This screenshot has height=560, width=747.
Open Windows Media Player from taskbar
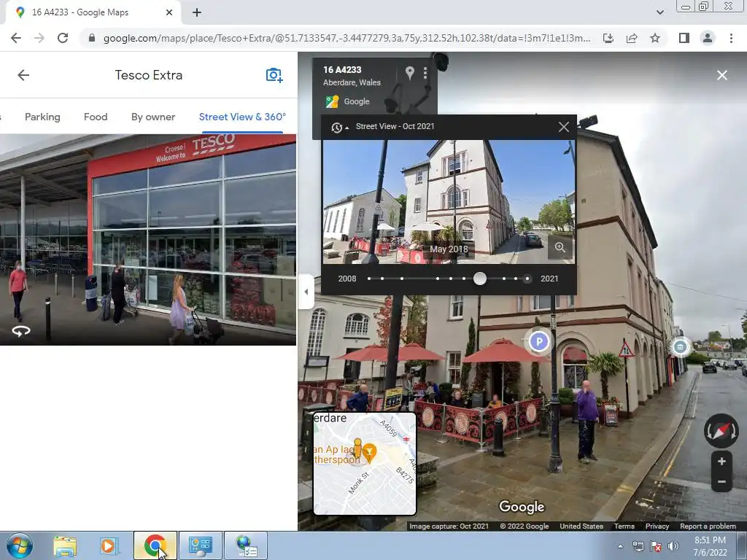coord(109,545)
